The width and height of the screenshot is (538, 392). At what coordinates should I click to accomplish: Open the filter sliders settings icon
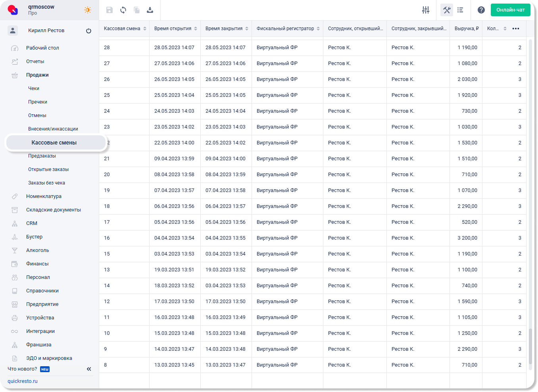tap(426, 10)
